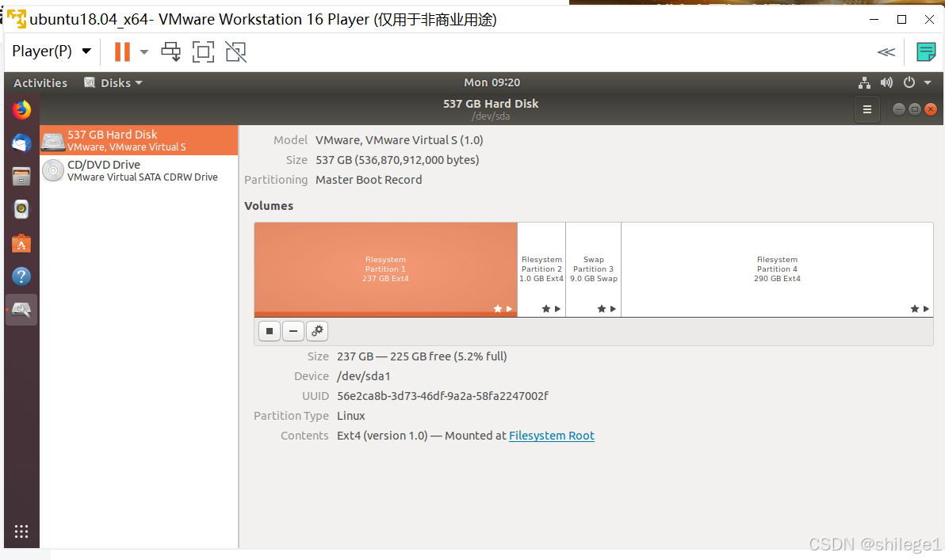The width and height of the screenshot is (945, 560).
Task: Click the /dev/sda1 device value
Action: point(363,376)
